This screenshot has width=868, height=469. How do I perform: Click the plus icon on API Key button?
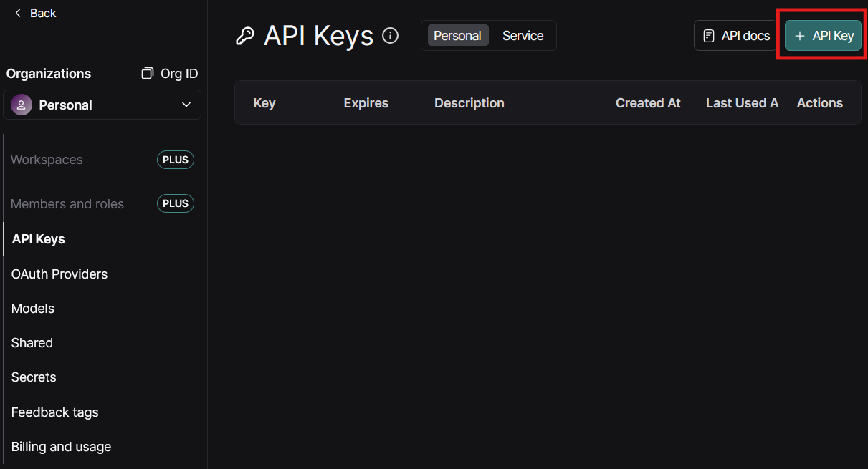click(800, 35)
